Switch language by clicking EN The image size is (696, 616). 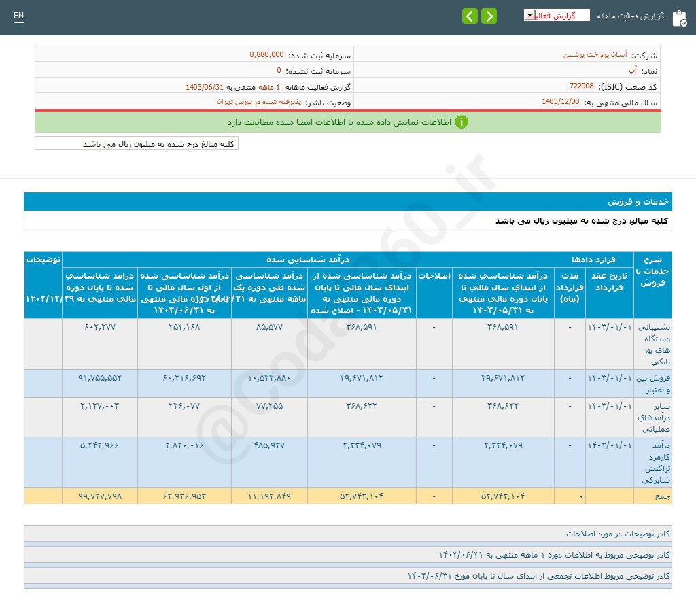[18, 15]
